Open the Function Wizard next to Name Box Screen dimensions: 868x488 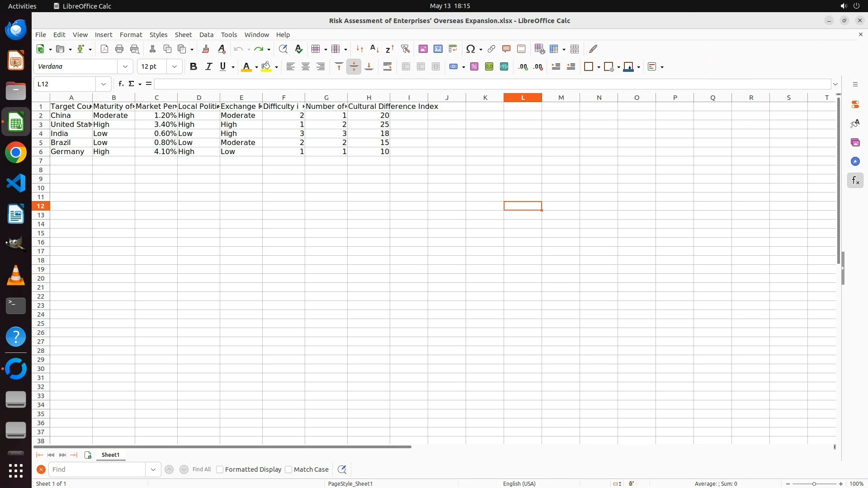click(x=121, y=84)
